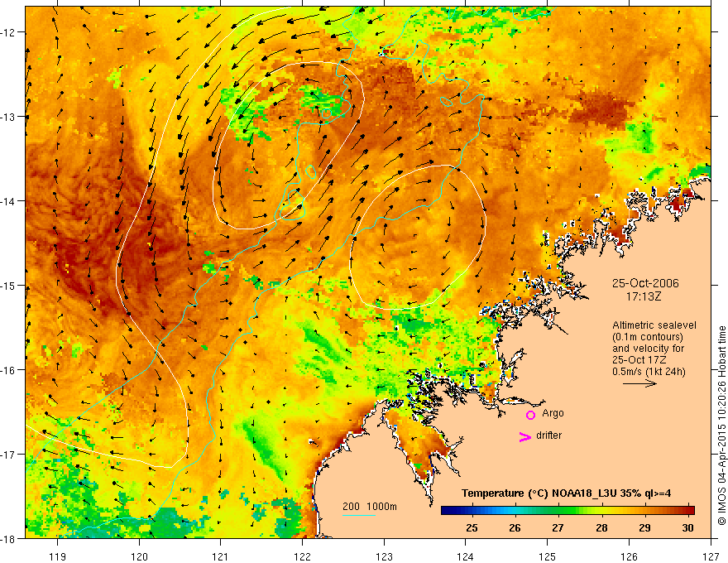The height and width of the screenshot is (563, 728).
Task: Click the '200 1000m' depth legend text
Action: coord(370,507)
